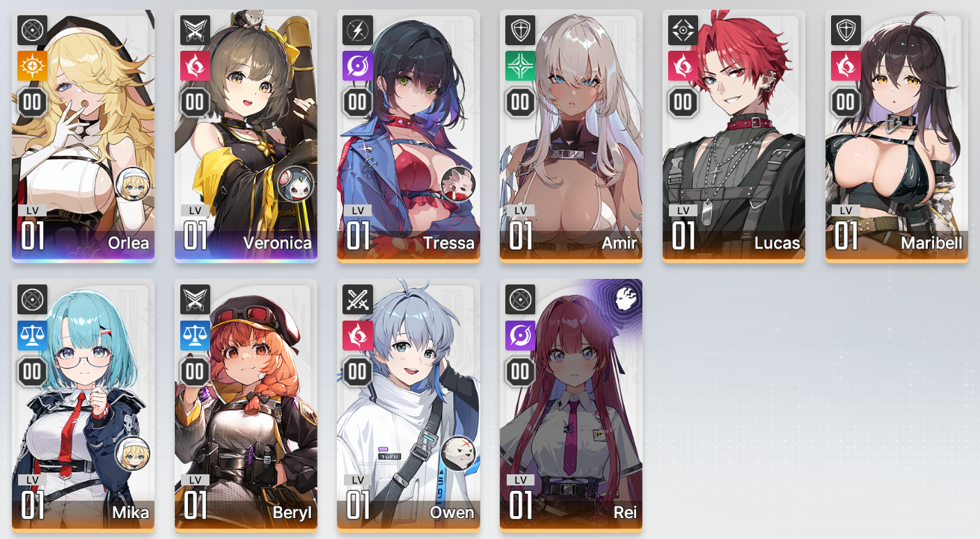Click the Beryl name label
This screenshot has width=980, height=539.
point(292,513)
